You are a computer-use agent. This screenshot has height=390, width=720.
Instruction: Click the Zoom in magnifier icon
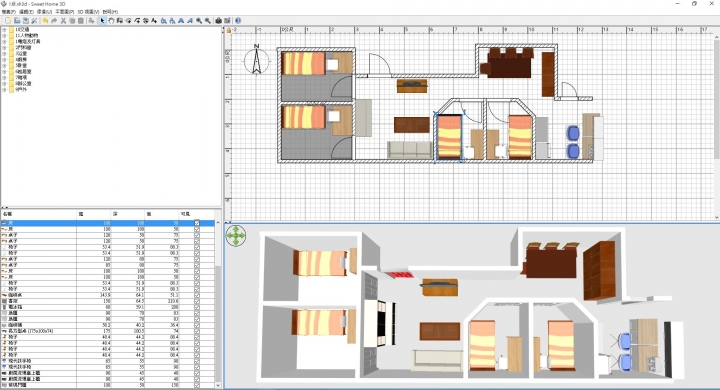click(x=198, y=21)
